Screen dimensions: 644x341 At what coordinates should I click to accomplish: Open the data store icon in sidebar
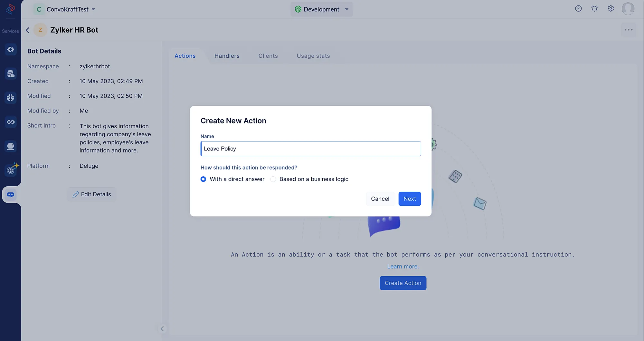tap(11, 73)
